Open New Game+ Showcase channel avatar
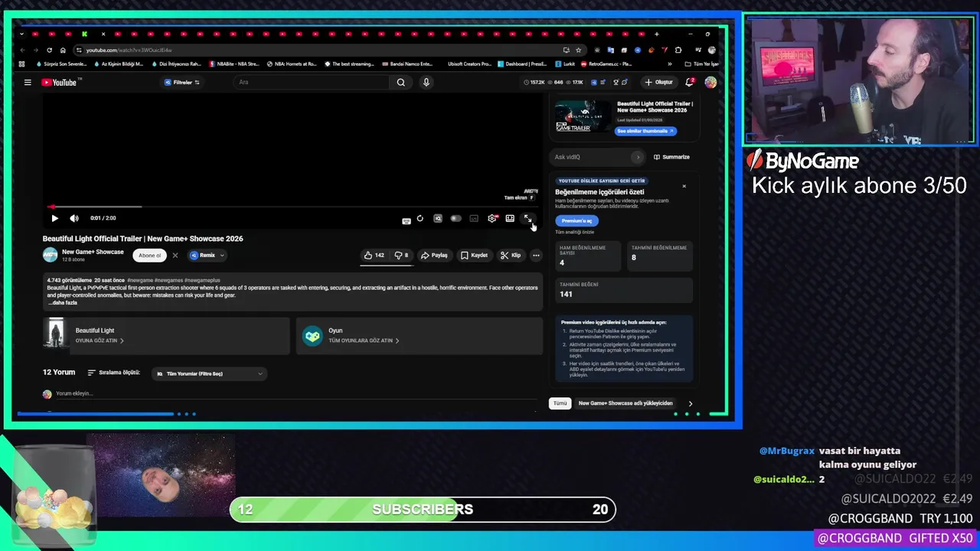Image resolution: width=980 pixels, height=551 pixels. (x=50, y=255)
